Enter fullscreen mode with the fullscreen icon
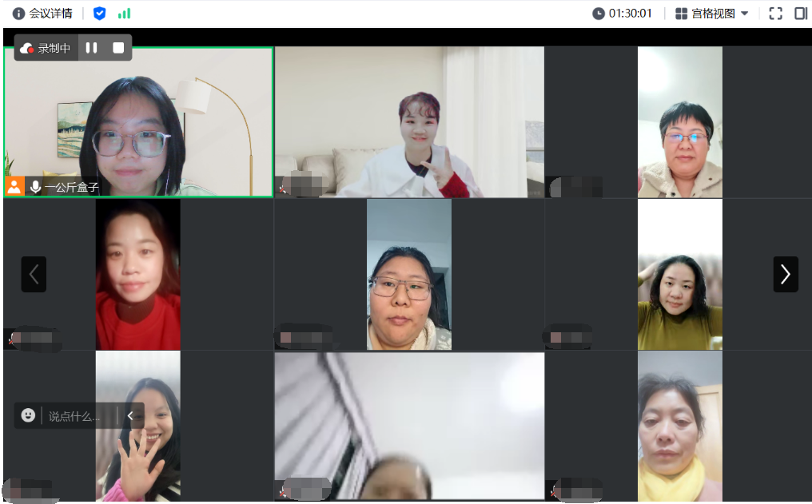This screenshot has height=504, width=812. (775, 14)
